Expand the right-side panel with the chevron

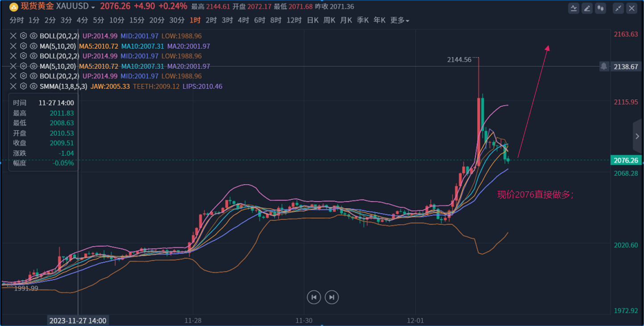(637, 136)
